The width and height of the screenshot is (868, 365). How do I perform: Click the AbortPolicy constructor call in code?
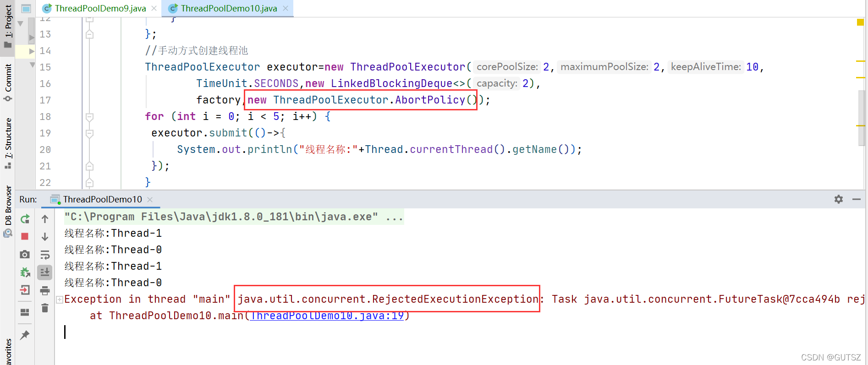[363, 100]
